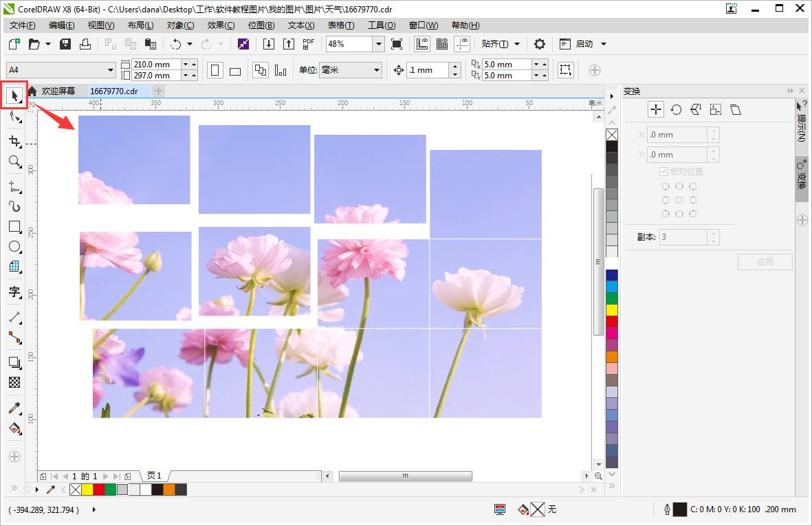The width and height of the screenshot is (812, 526).
Task: Toggle the relative position checkbox
Action: click(x=664, y=171)
